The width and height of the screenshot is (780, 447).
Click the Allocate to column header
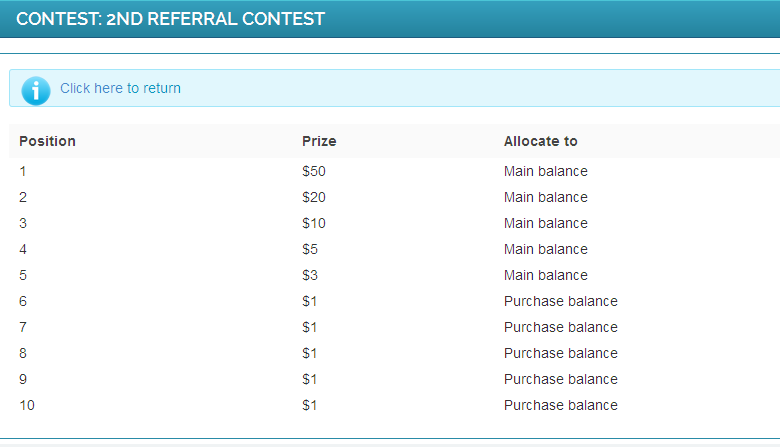tap(540, 141)
